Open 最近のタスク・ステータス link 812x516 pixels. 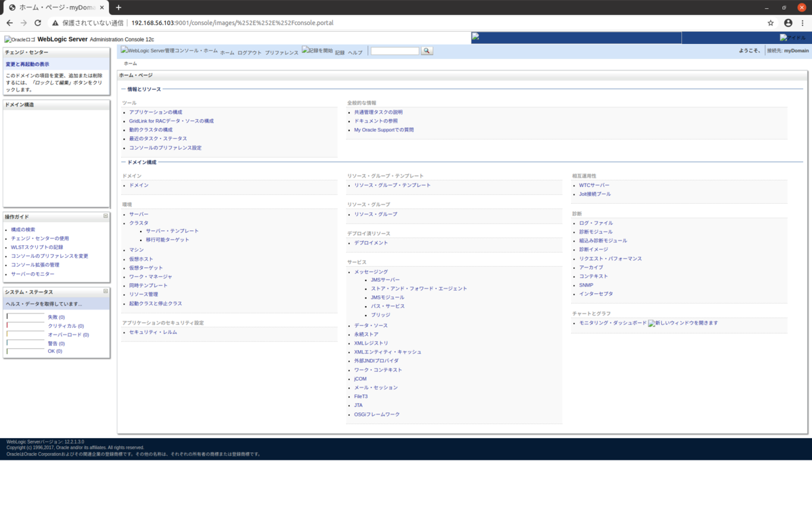158,139
